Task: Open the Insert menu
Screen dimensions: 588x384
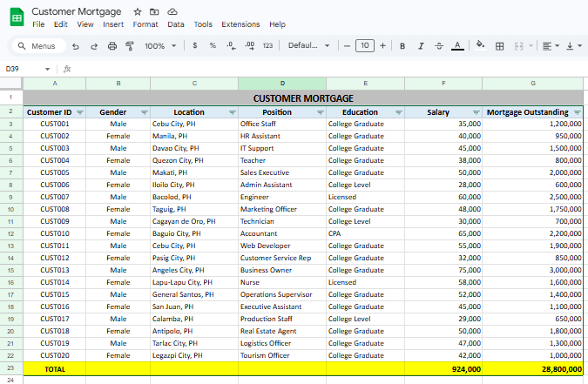Action: (x=113, y=24)
